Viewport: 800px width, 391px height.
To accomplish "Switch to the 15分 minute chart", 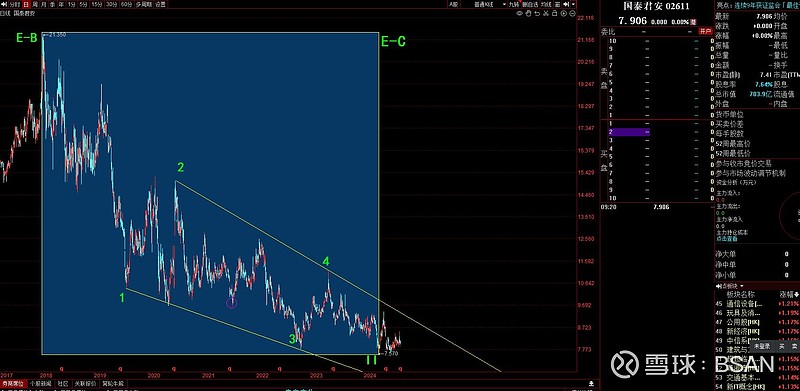I will pos(96,5).
